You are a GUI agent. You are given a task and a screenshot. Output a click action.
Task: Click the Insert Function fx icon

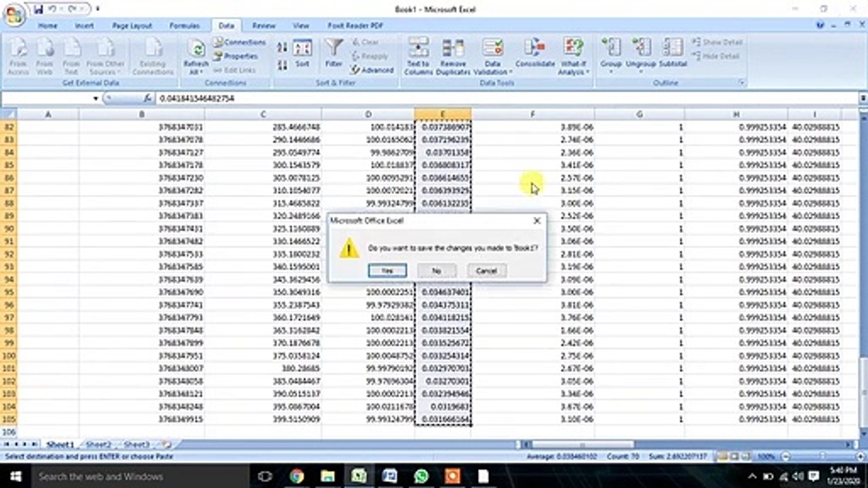click(x=147, y=98)
